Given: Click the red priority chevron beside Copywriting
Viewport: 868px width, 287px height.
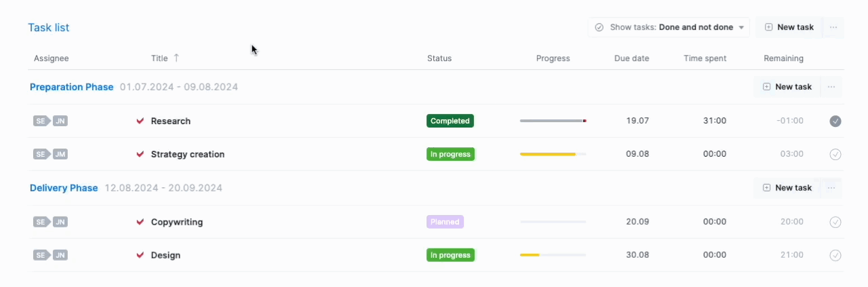Looking at the screenshot, I should (140, 222).
